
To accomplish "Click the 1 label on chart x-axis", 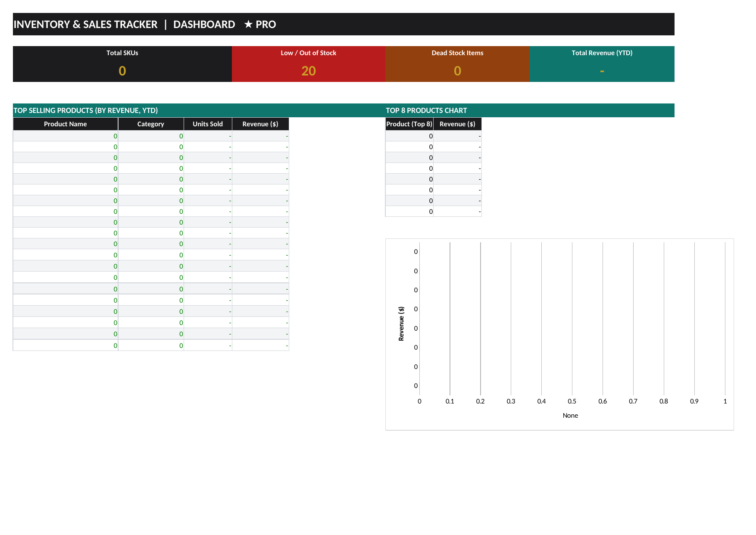I will coord(725,401).
